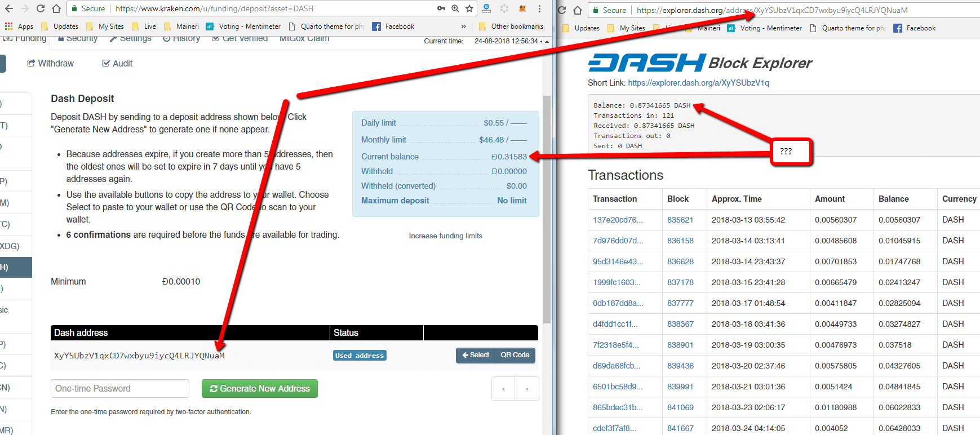This screenshot has width=980, height=435.
Task: Click home icon in Dash explorer browser
Action: [x=578, y=10]
